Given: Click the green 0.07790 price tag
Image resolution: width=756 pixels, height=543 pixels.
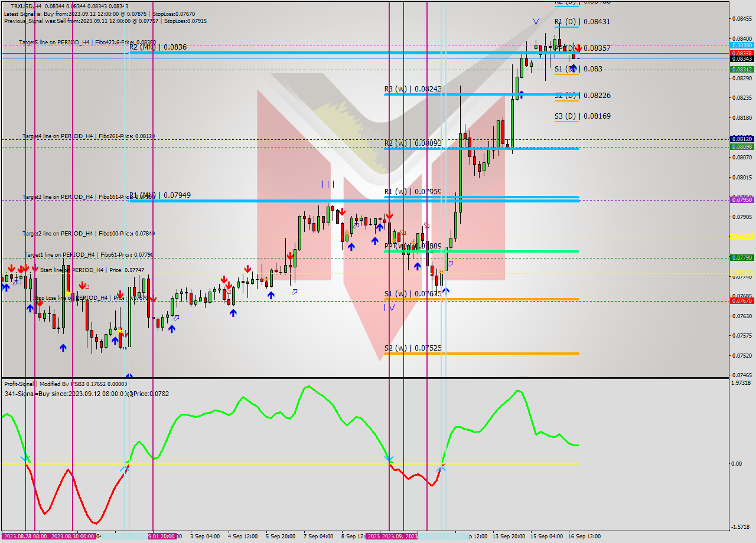Looking at the screenshot, I should (x=742, y=257).
